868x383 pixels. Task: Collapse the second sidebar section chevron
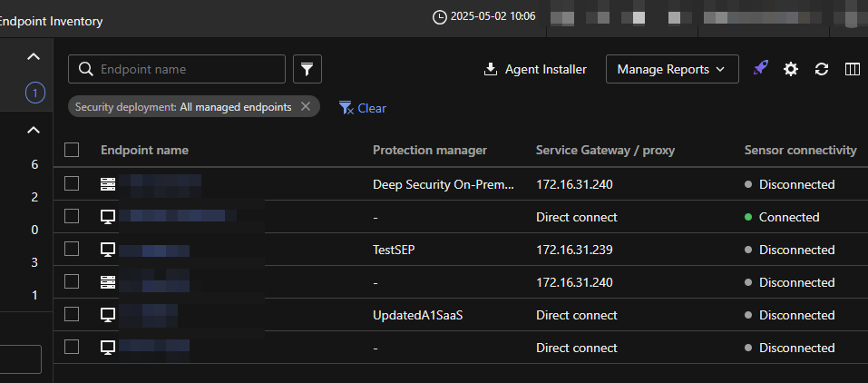(x=34, y=131)
